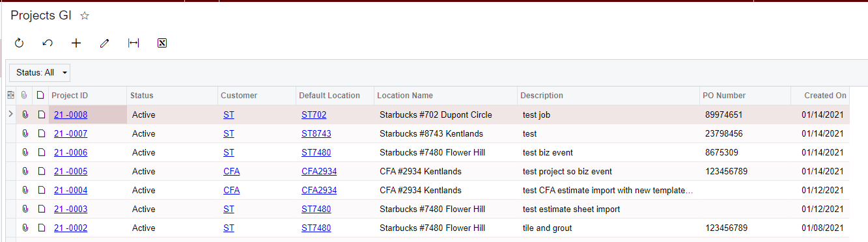This screenshot has width=868, height=242.
Task: Click the column configurator icon in grid header
Action: [10, 96]
